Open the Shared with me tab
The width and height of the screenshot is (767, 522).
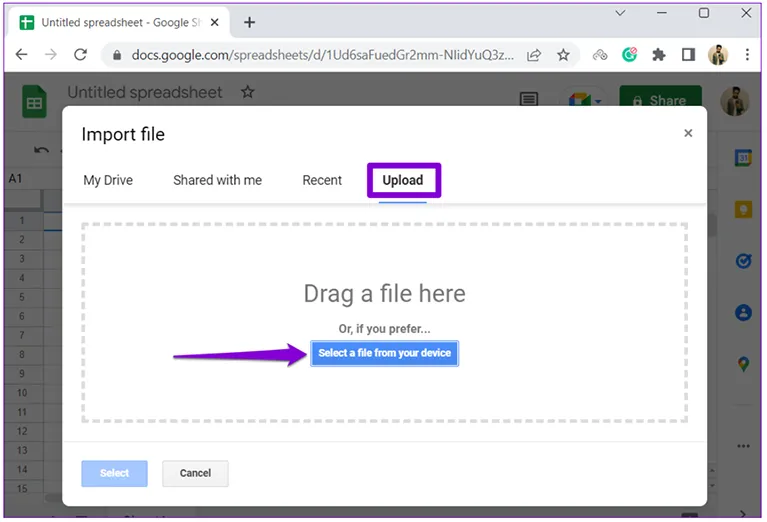217,180
